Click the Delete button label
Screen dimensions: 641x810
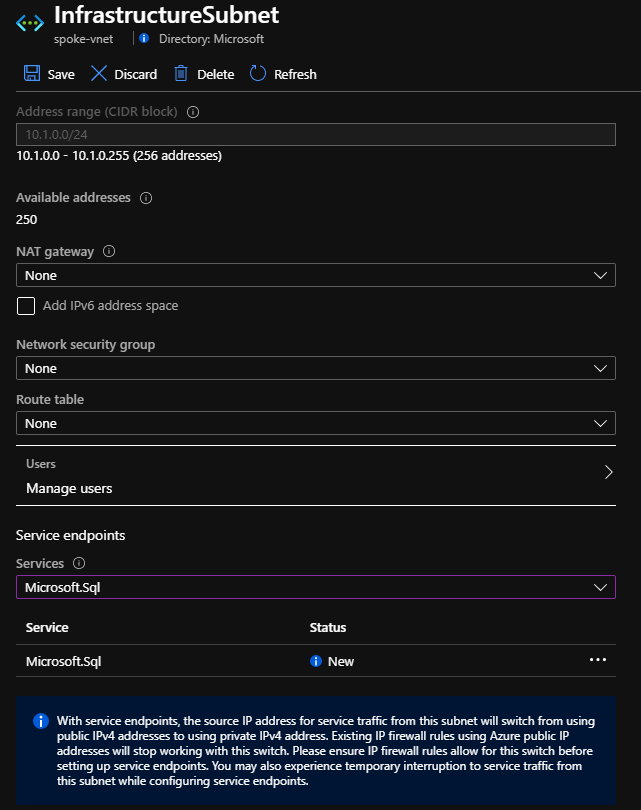215,74
